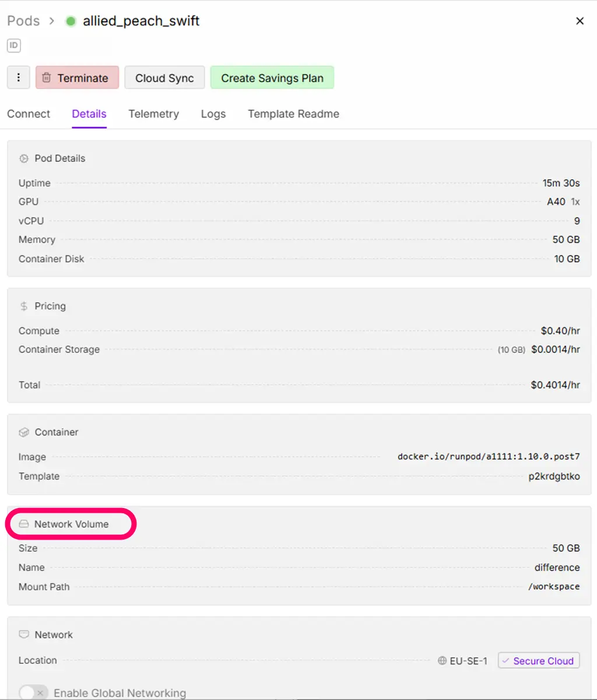Terminate the pod with the red button
Screen dimensions: 597x700
tap(77, 78)
